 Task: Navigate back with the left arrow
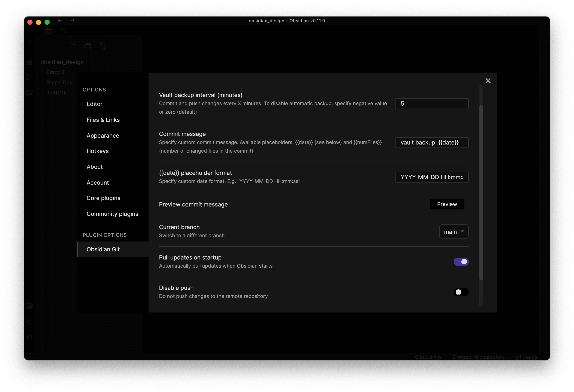[x=60, y=21]
